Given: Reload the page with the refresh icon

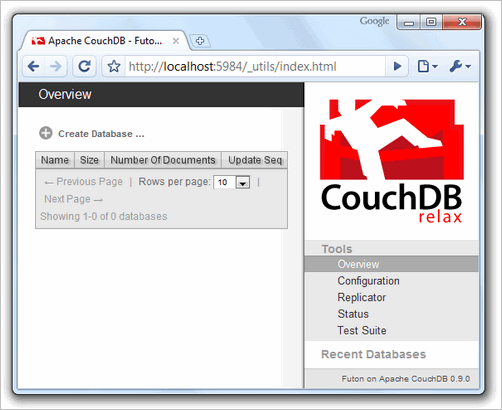Looking at the screenshot, I should tap(84, 66).
